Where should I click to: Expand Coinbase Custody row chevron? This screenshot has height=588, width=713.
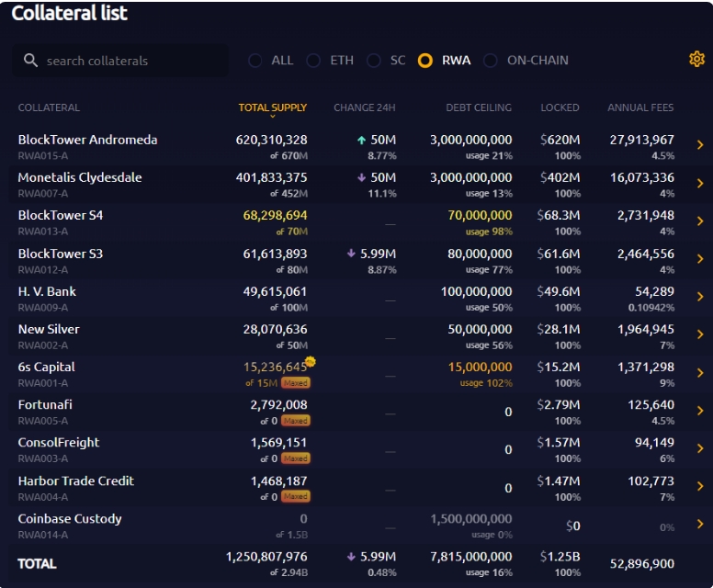tap(700, 524)
